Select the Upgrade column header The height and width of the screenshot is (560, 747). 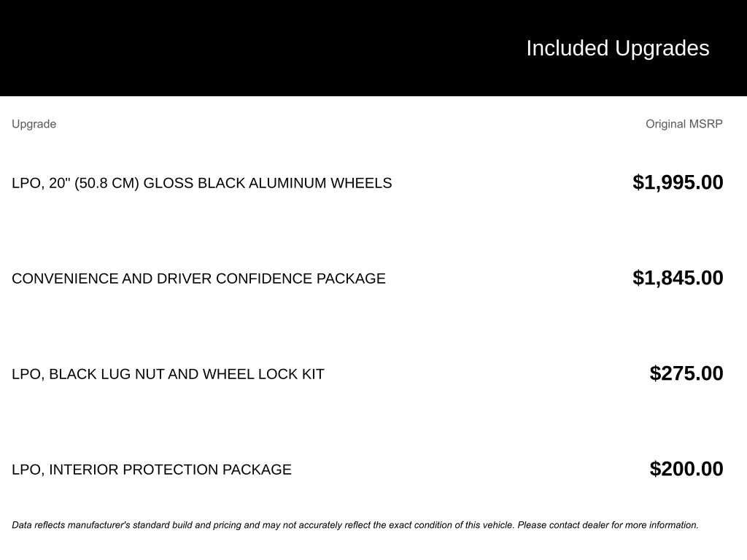34,124
